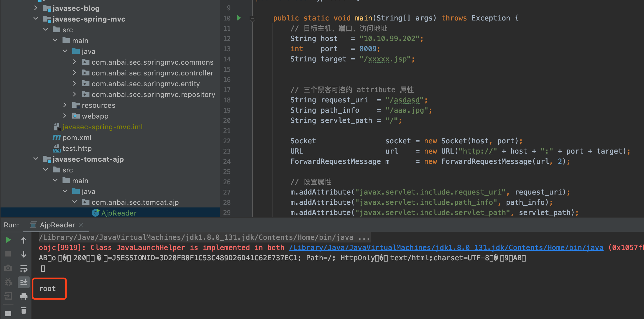Close the AjpReader run tab

[81, 225]
